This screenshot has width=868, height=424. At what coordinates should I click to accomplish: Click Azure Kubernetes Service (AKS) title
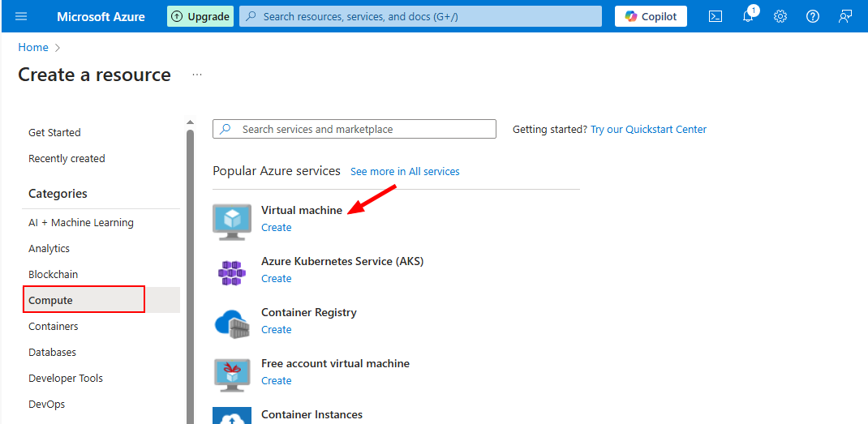342,261
